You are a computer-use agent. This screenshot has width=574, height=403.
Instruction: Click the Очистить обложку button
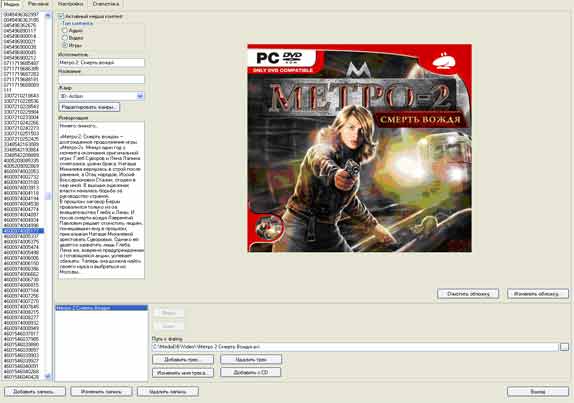[467, 294]
